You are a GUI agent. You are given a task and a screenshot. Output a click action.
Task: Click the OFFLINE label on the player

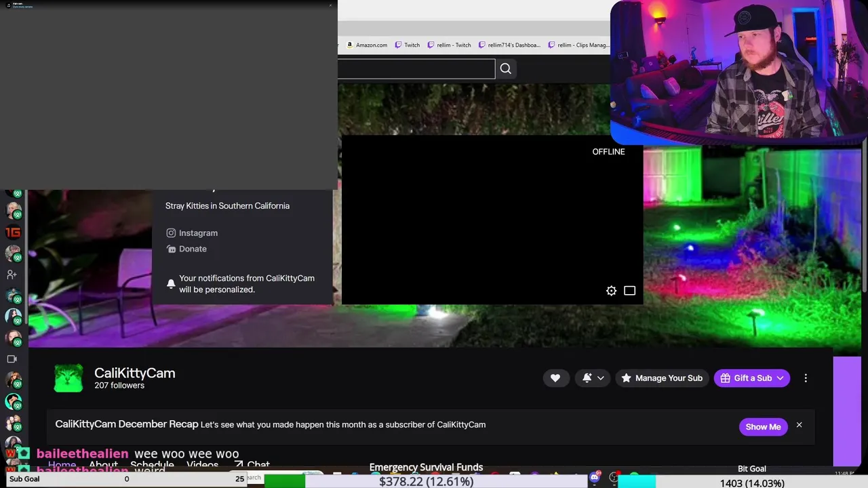click(x=608, y=152)
